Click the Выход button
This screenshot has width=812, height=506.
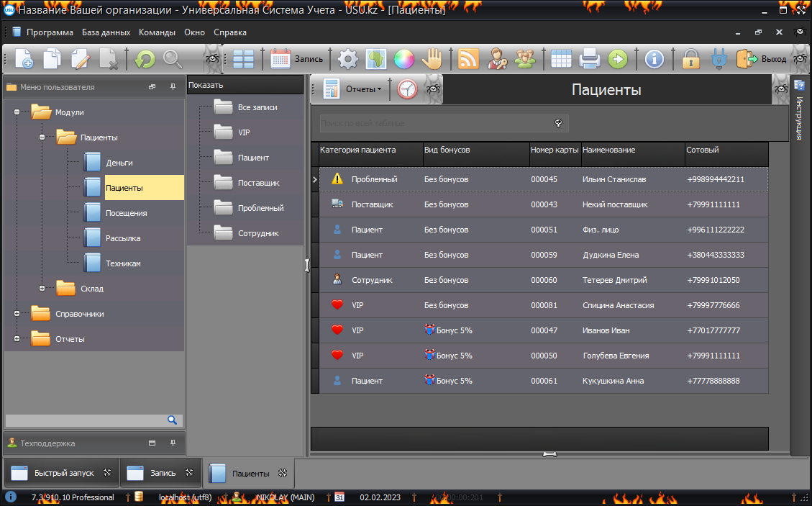[763, 59]
